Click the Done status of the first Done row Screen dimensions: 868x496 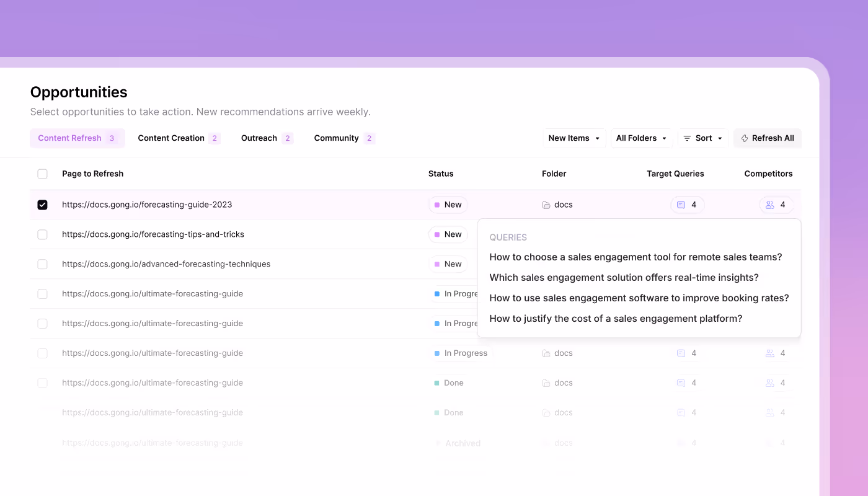(x=449, y=383)
